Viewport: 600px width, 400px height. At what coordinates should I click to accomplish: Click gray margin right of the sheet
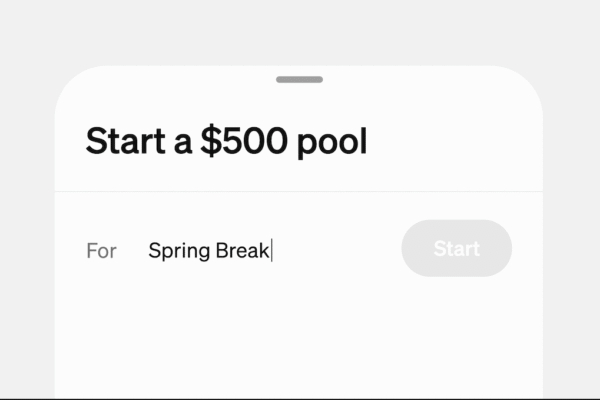pyautogui.click(x=571, y=250)
